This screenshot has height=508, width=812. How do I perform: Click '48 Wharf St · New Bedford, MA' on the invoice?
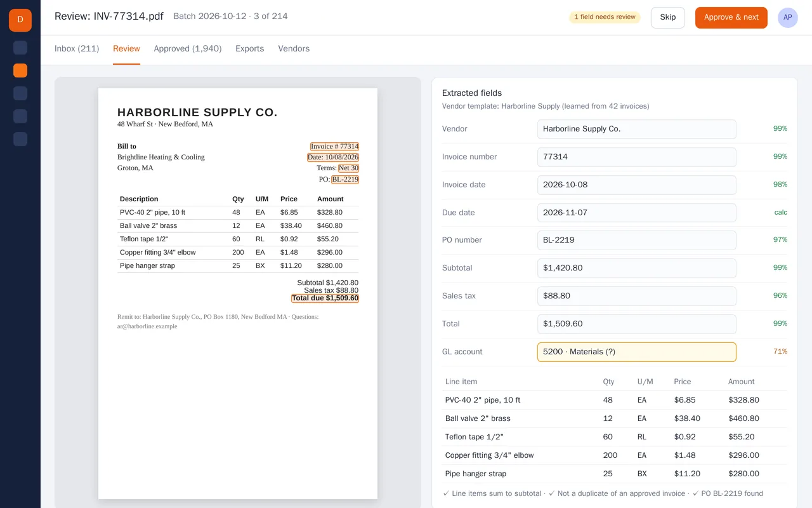(165, 124)
